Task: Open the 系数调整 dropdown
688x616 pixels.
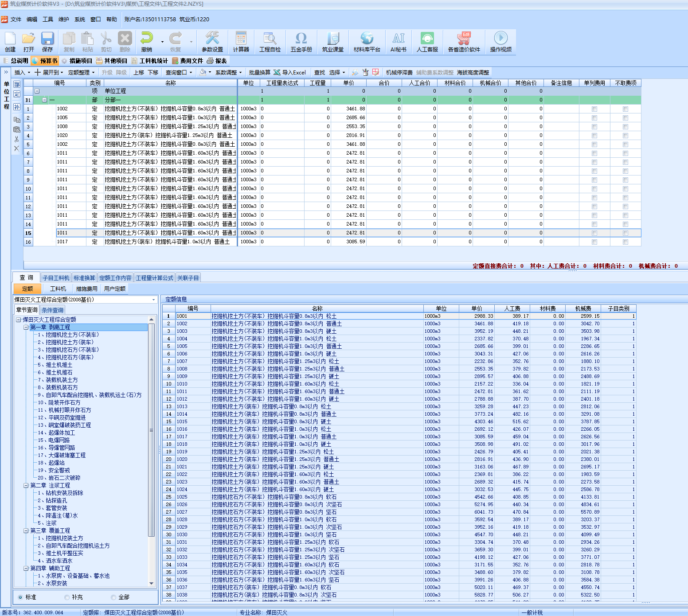Action: pyautogui.click(x=228, y=72)
